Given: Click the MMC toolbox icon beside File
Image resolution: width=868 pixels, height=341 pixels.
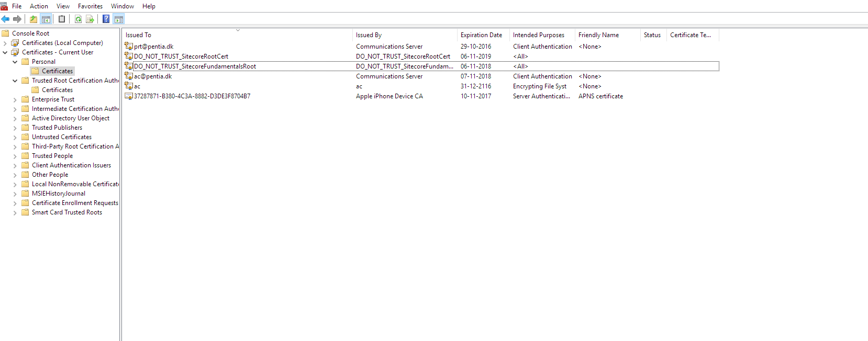Looking at the screenshot, I should coord(4,6).
